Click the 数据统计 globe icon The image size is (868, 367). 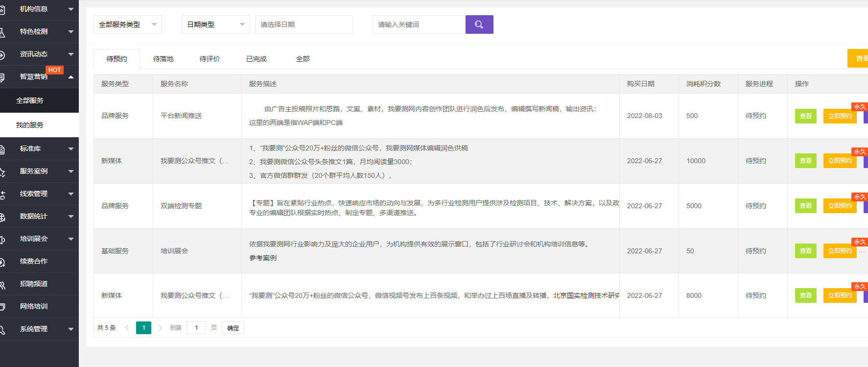coord(2,217)
